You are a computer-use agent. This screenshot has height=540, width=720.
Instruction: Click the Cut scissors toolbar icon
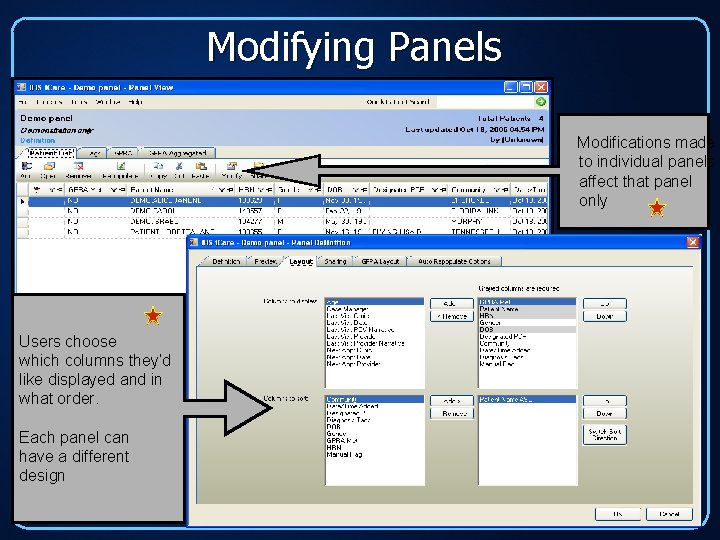click(179, 169)
